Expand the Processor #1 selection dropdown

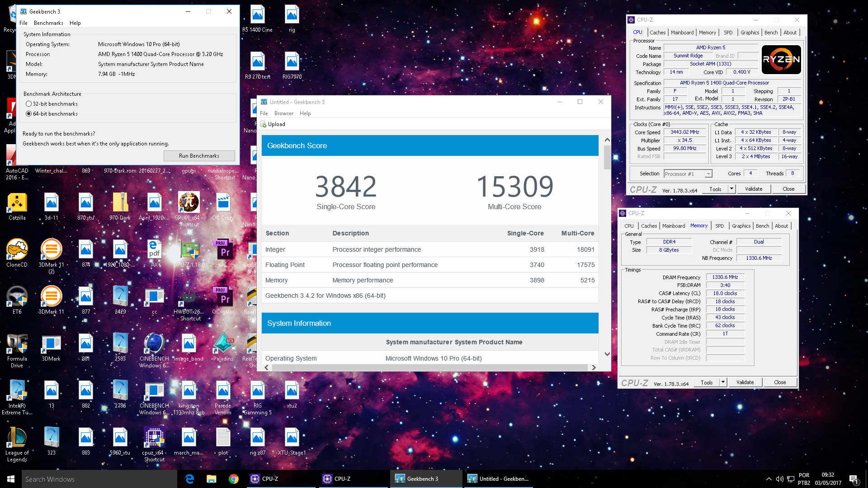point(708,174)
